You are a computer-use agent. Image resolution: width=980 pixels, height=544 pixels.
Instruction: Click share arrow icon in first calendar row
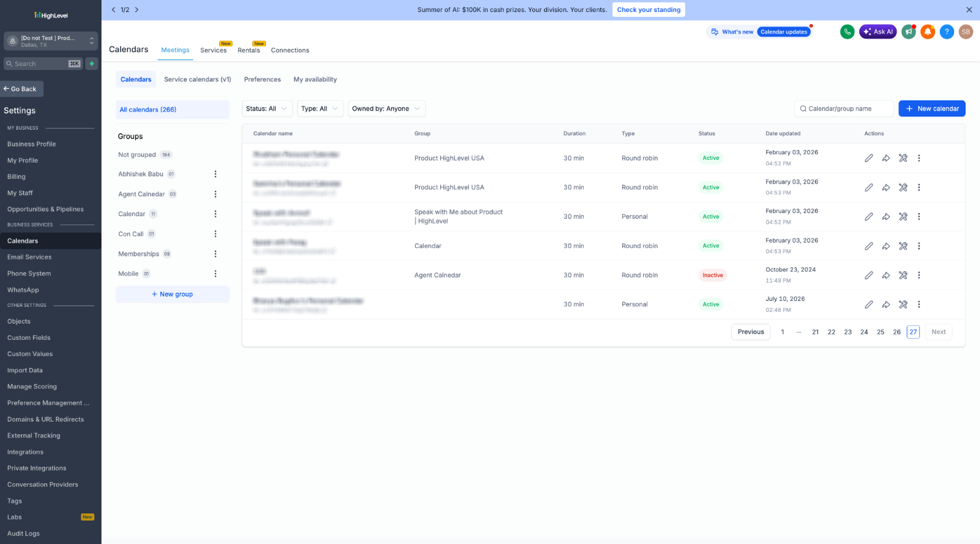pyautogui.click(x=886, y=158)
